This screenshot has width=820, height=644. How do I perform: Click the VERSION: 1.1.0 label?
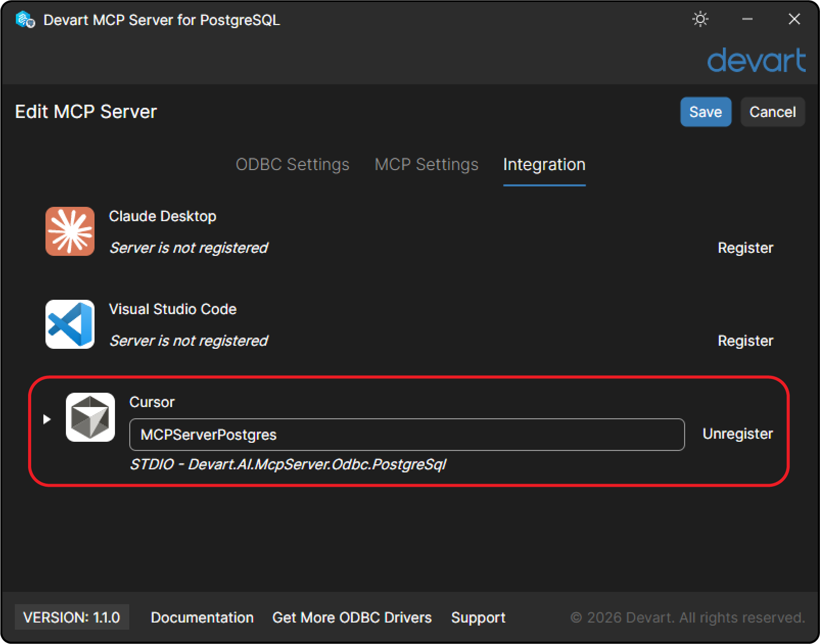point(72,617)
